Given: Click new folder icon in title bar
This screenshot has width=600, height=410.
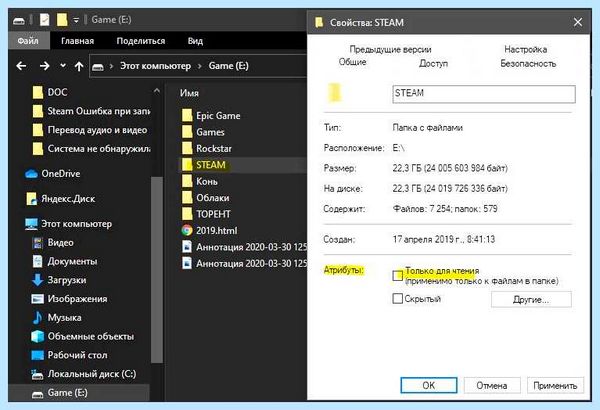Looking at the screenshot, I should (x=62, y=20).
